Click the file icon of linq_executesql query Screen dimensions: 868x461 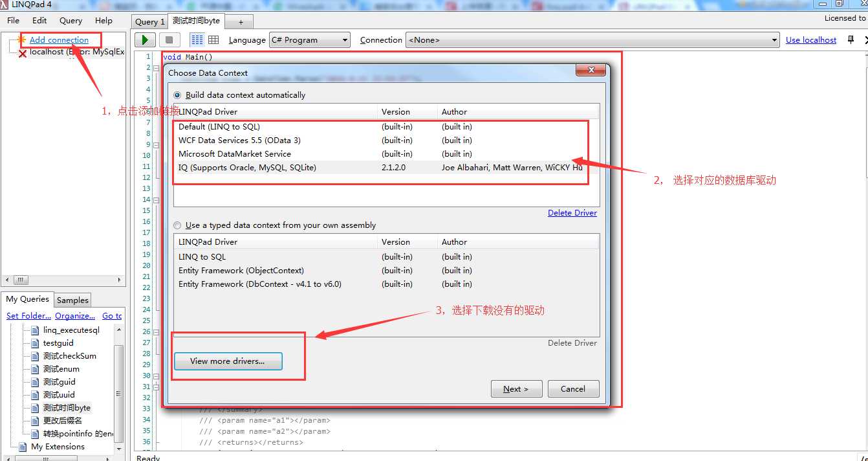[36, 330]
